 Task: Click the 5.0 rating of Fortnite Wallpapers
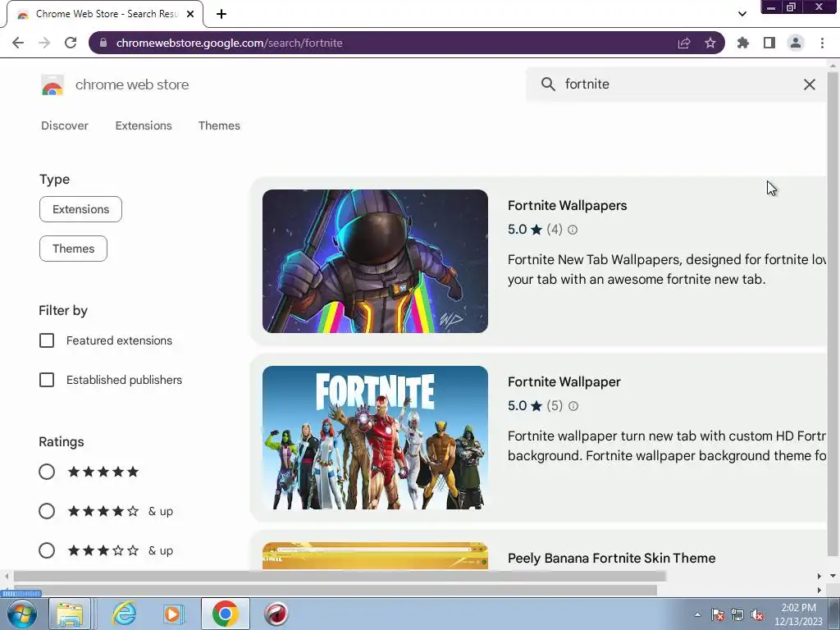[x=518, y=230]
